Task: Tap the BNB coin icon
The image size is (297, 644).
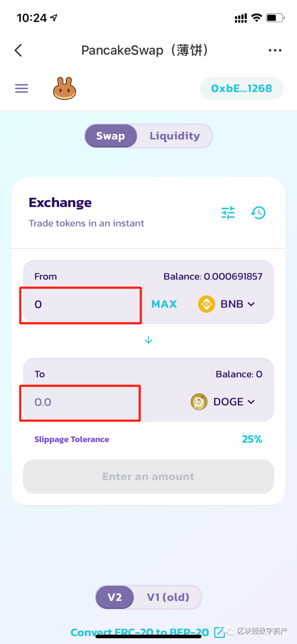Action: point(206,304)
